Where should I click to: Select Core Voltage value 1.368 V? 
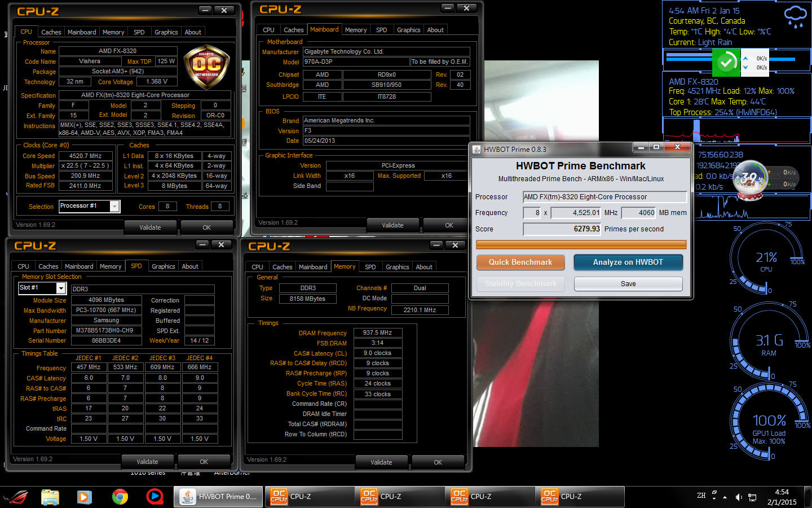[157, 82]
